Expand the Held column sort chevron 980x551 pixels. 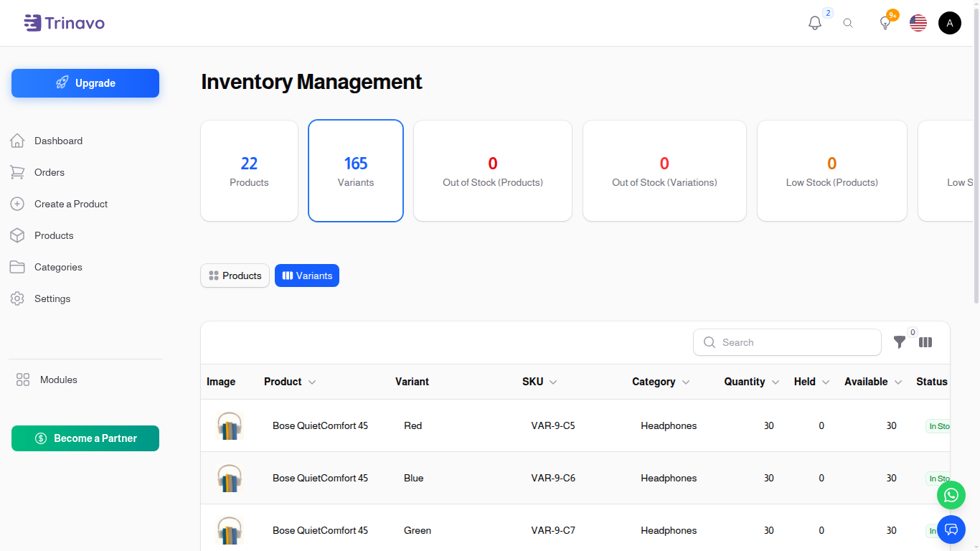point(826,382)
